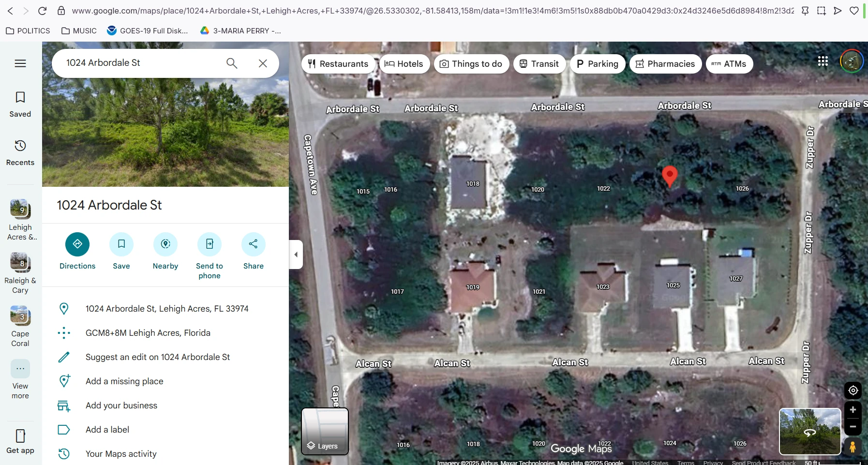Select the Street View pegman icon
868x465 pixels.
coord(853,447)
